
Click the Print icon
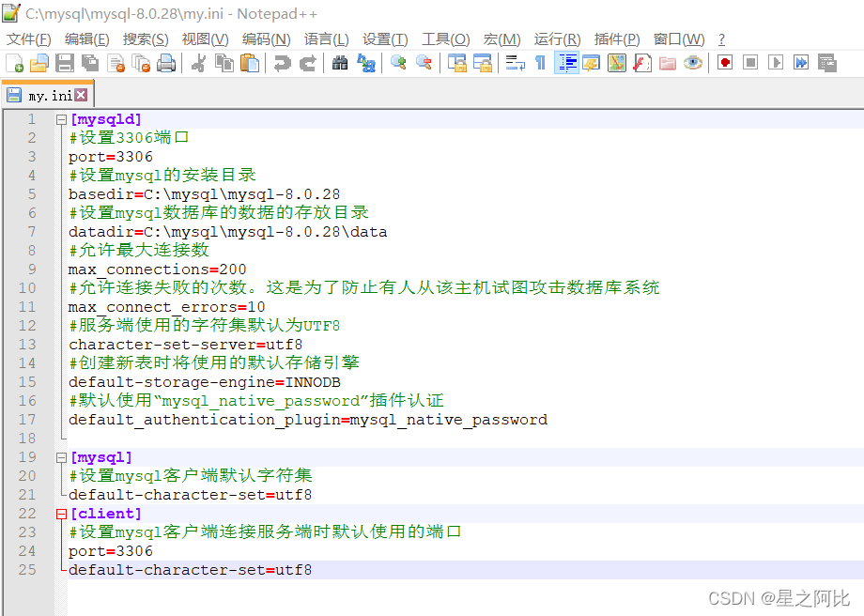[166, 63]
